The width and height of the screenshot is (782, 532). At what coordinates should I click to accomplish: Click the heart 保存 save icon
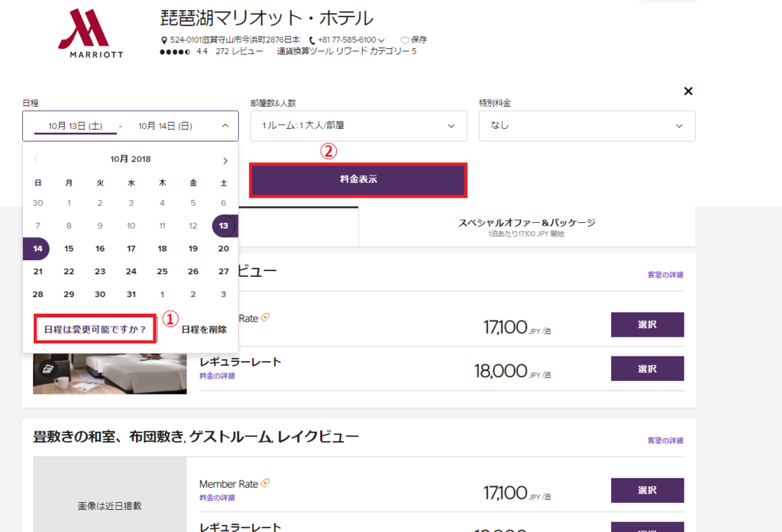(x=405, y=40)
